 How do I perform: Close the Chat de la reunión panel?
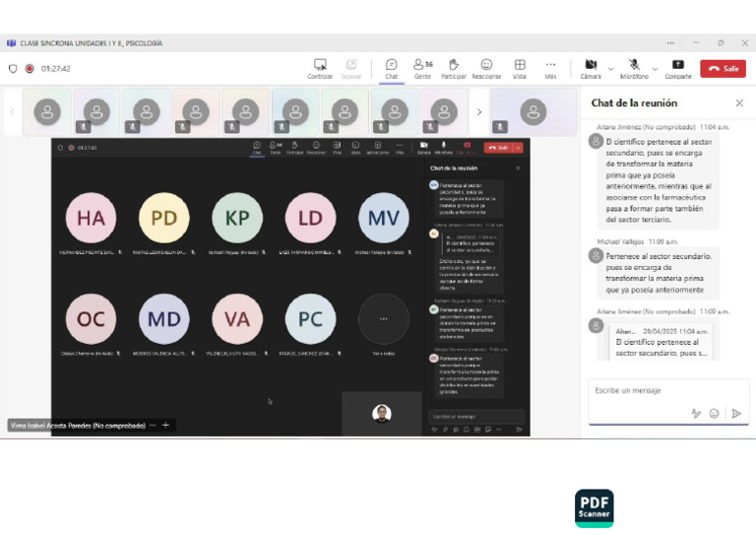[x=739, y=102]
